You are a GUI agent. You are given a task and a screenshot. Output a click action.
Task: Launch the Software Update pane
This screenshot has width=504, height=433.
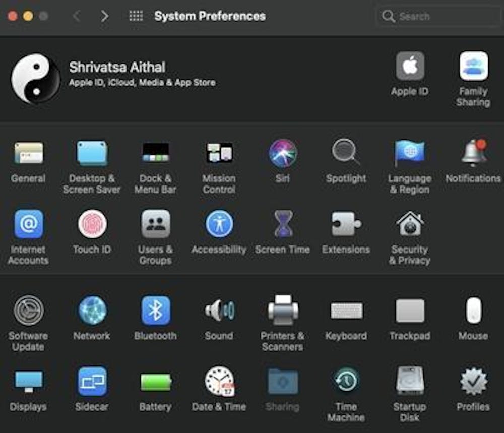(x=28, y=312)
